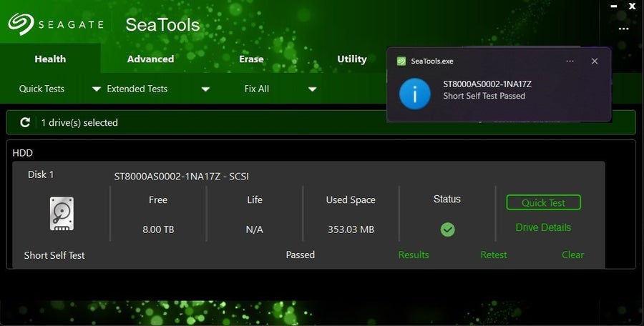
Task: Click the drive name ST8000AS0002-1NA17Z - SCSI
Action: [x=182, y=177]
